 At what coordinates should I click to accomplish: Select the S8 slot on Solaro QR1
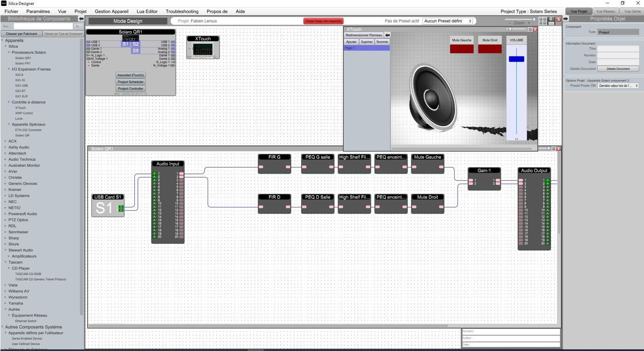pyautogui.click(x=135, y=51)
